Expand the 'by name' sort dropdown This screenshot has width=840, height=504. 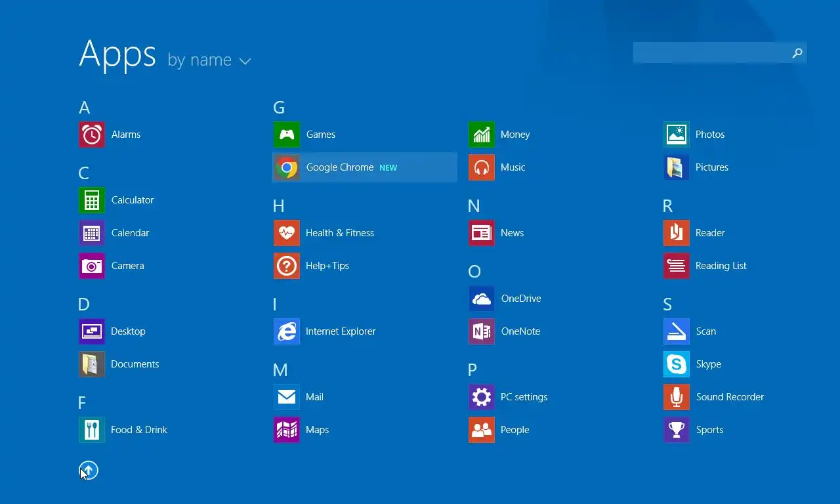coord(209,60)
